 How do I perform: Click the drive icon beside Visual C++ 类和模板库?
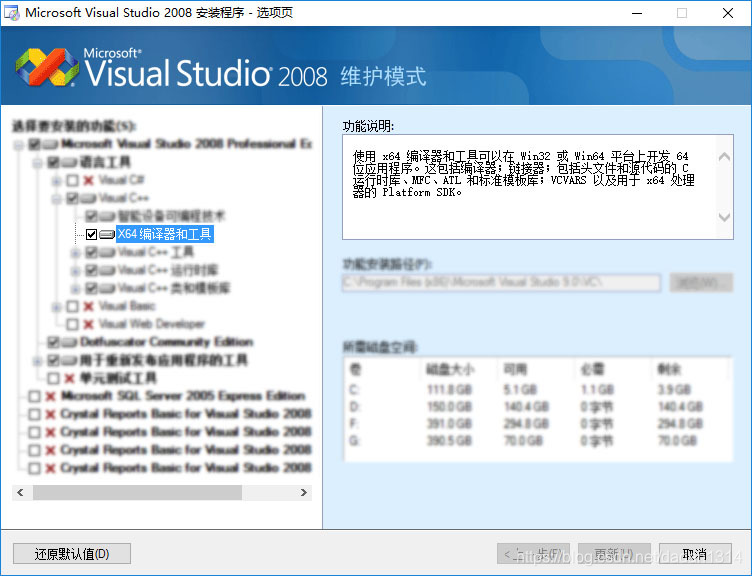[x=107, y=288]
